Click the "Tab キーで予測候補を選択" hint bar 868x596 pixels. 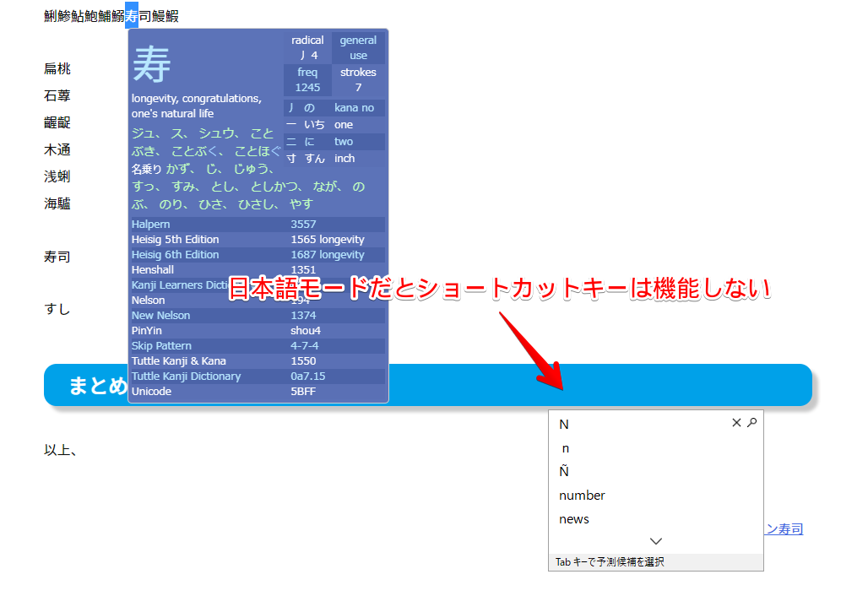[656, 561]
